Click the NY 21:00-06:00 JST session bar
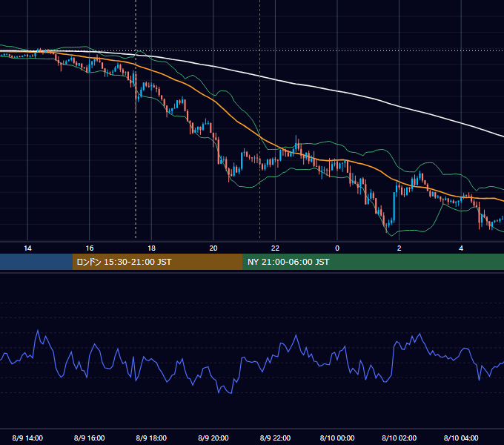Image resolution: width=504 pixels, height=445 pixels. [373, 262]
